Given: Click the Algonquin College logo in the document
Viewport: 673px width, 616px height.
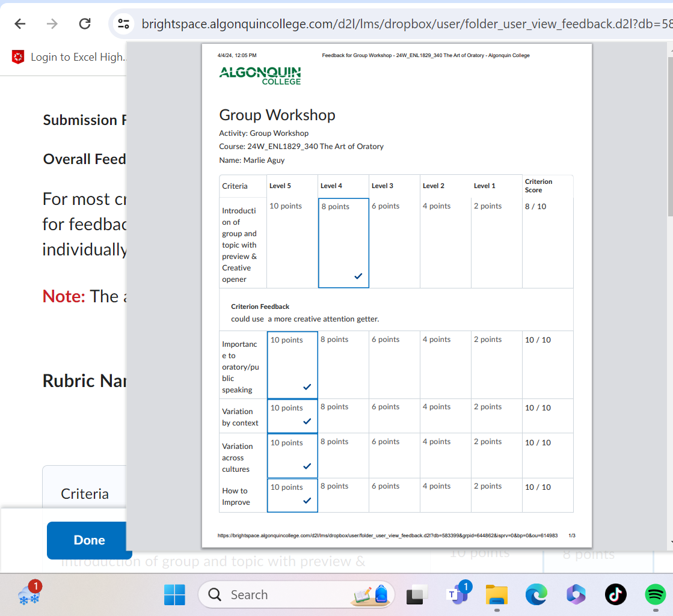Looking at the screenshot, I should coord(260,76).
